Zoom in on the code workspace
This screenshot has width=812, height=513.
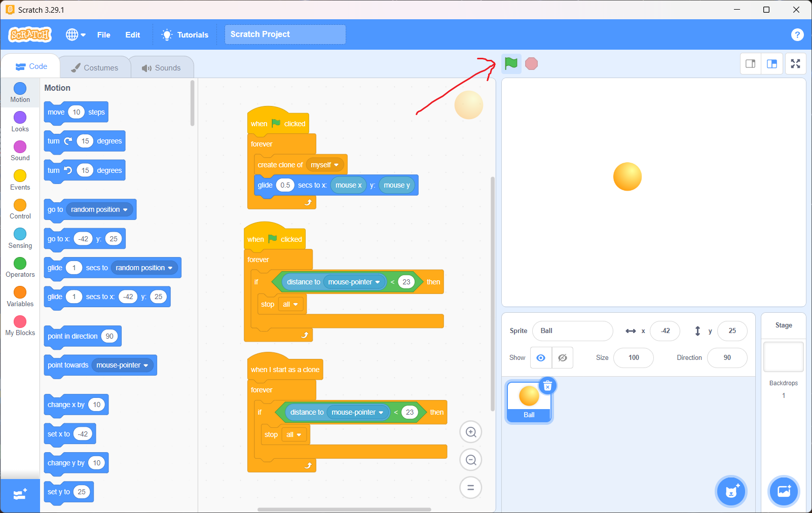click(470, 432)
